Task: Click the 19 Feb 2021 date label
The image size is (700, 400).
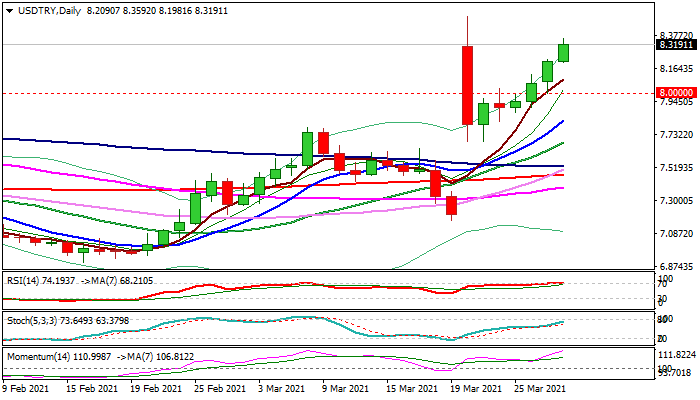Action: 157,388
